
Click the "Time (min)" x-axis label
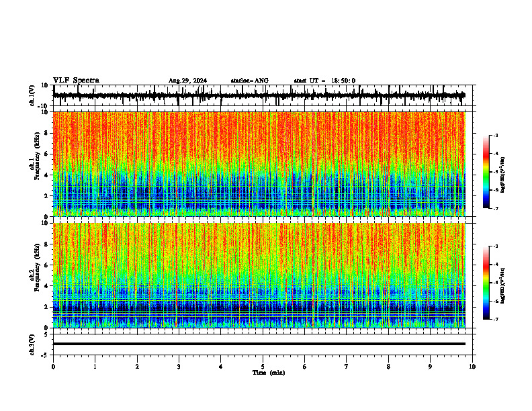tap(269, 373)
